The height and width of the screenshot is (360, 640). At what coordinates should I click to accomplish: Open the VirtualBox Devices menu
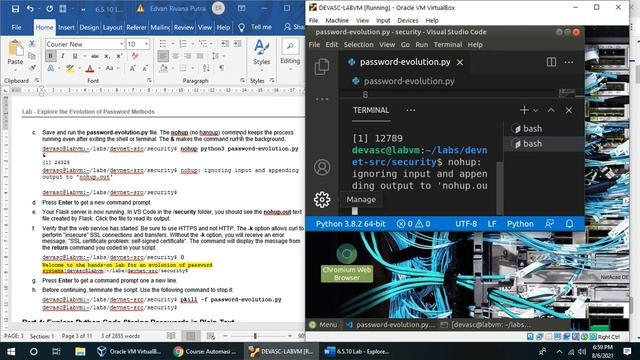coord(408,20)
